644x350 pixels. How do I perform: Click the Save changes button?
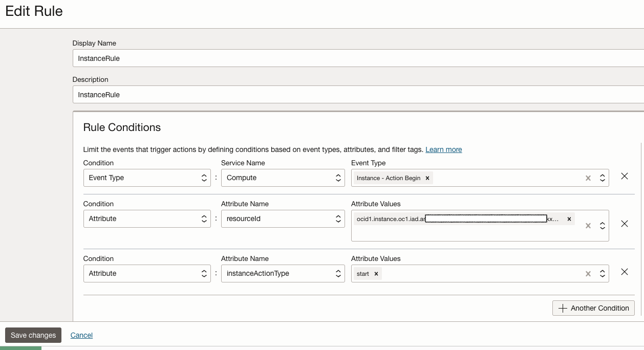pos(33,335)
